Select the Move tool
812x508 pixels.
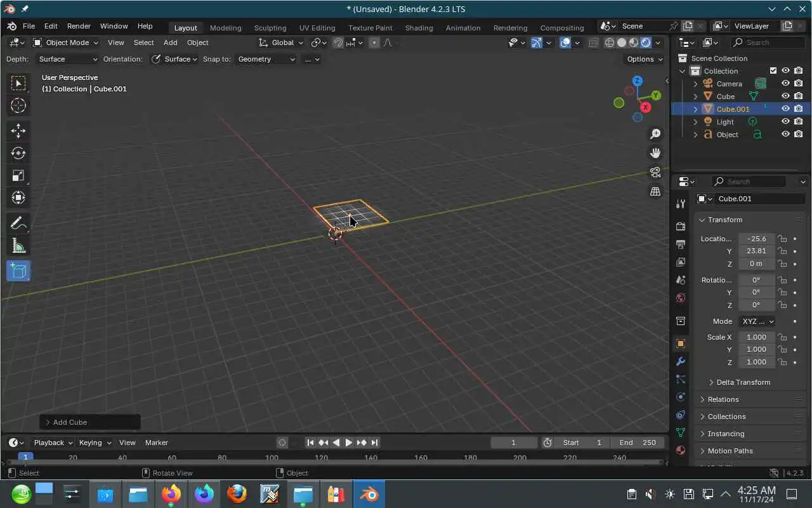(x=18, y=131)
